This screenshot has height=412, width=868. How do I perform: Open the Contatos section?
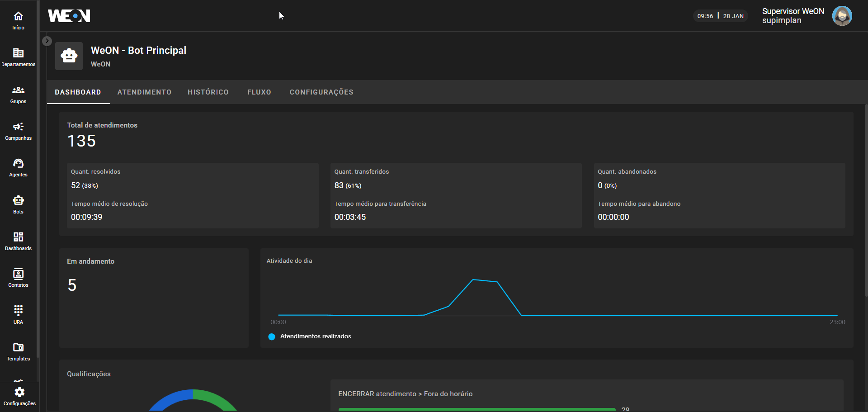(18, 278)
